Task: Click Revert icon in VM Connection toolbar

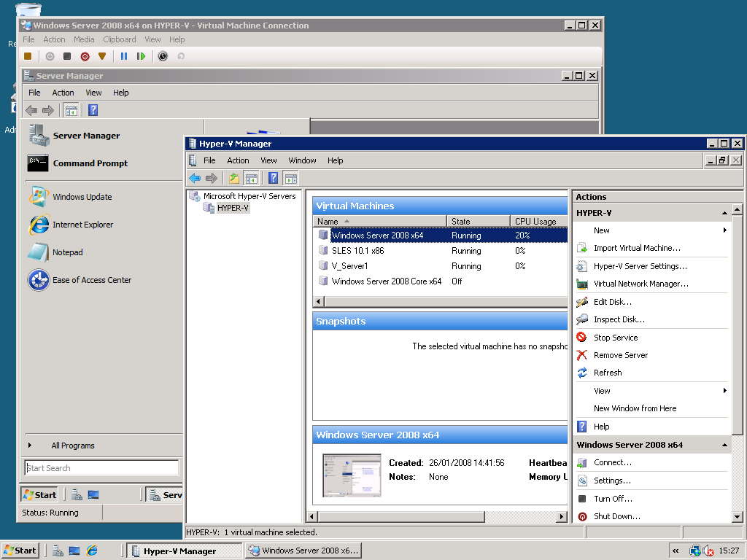Action: (181, 56)
